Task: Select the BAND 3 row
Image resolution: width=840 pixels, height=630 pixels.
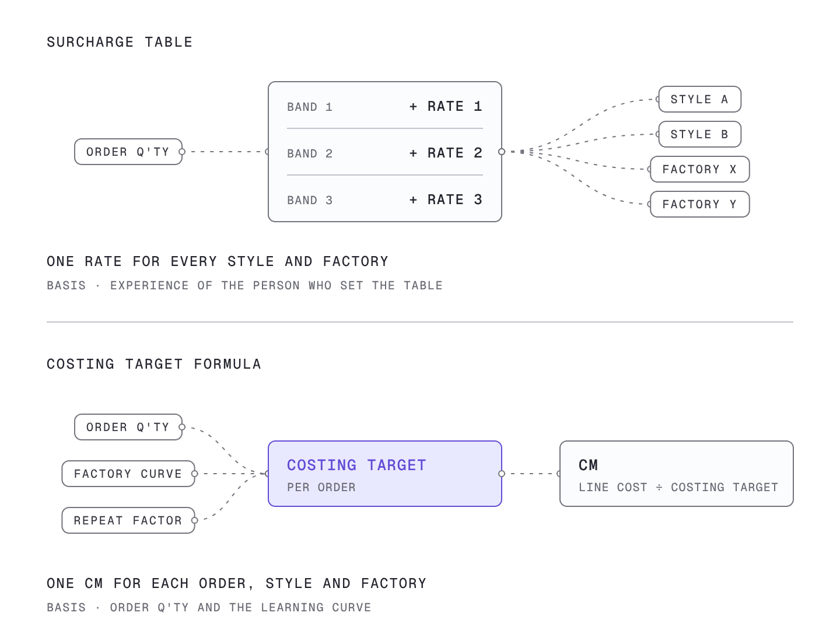Action: [x=385, y=199]
